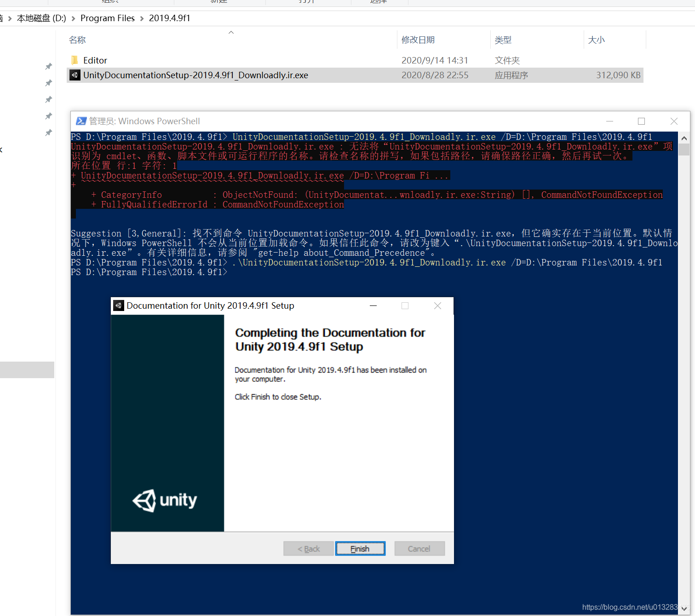Viewport: 695px width, 616px height.
Task: Click the topmost pin icon in the sidebar
Action: pyautogui.click(x=48, y=66)
